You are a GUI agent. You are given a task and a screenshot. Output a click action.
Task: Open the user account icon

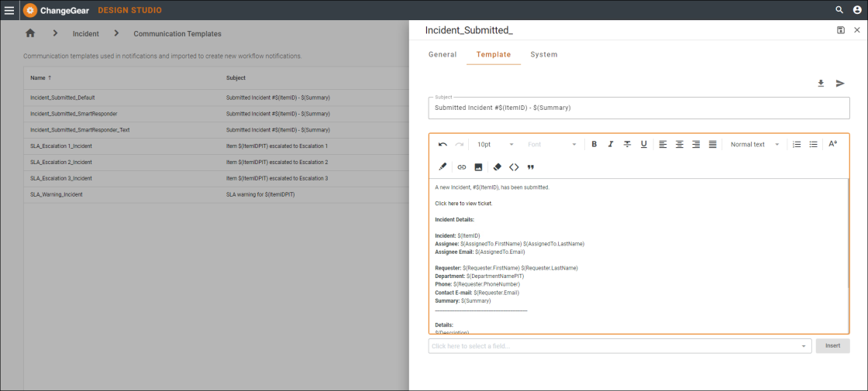click(x=857, y=10)
